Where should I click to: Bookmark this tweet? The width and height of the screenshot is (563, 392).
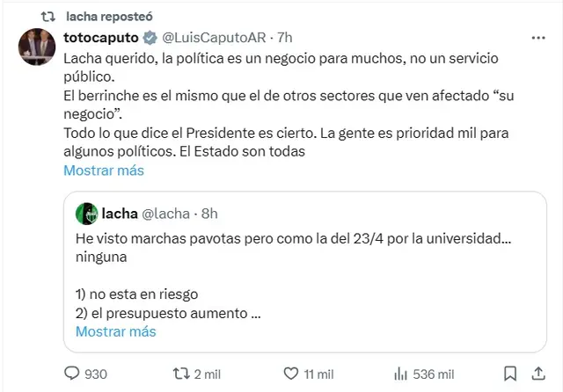[510, 374]
